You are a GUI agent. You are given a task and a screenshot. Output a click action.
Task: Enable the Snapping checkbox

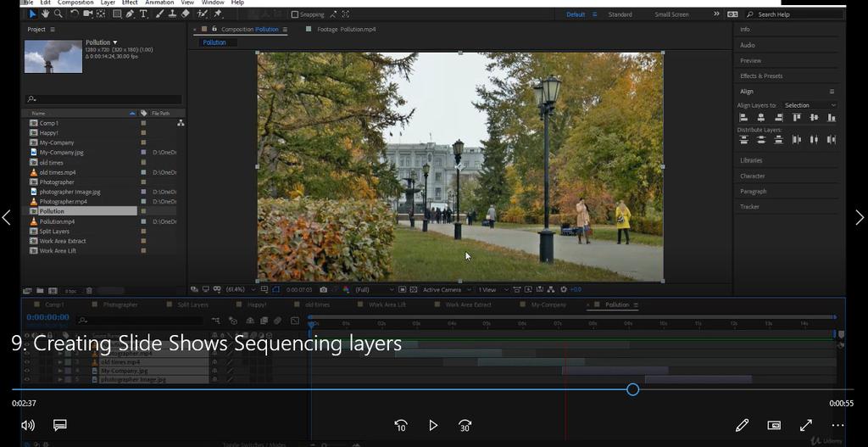294,14
